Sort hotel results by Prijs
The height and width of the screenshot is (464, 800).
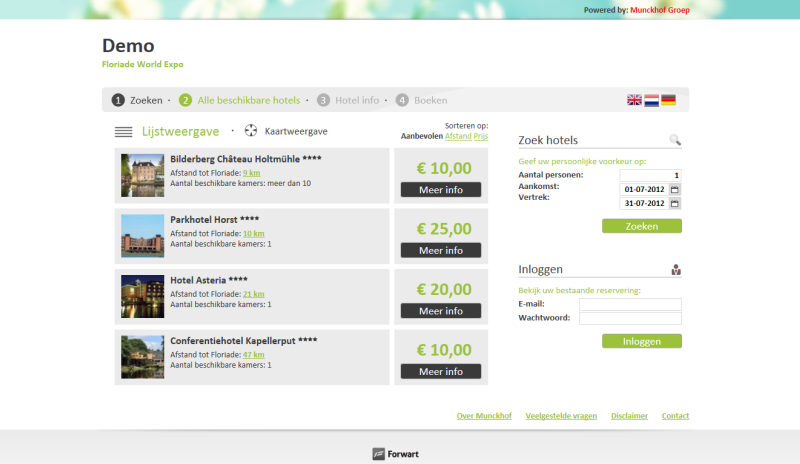[x=481, y=135]
